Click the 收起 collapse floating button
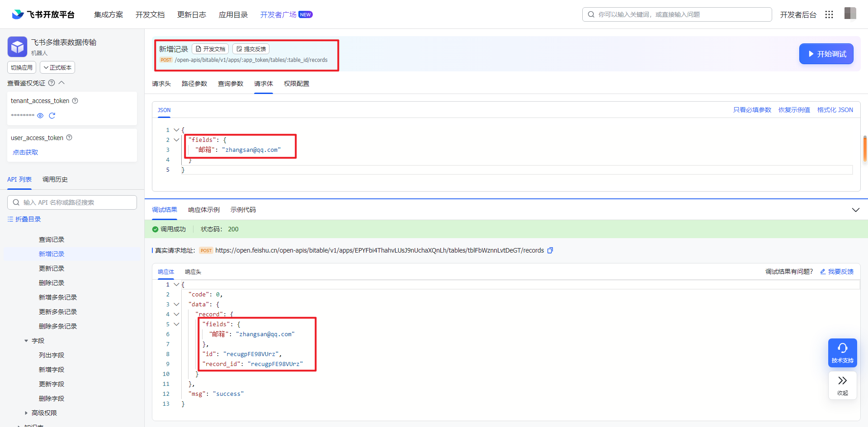868x427 pixels. click(x=842, y=385)
